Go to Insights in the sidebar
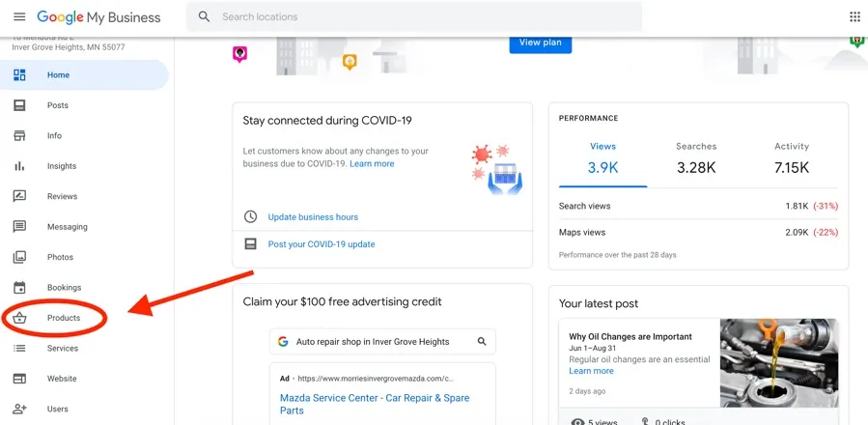The width and height of the screenshot is (868, 425). (84, 166)
